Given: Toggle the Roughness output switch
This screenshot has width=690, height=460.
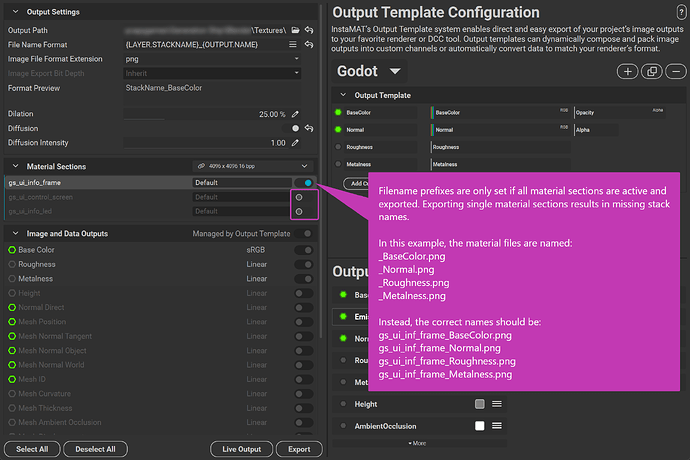Looking at the screenshot, I should 304,264.
